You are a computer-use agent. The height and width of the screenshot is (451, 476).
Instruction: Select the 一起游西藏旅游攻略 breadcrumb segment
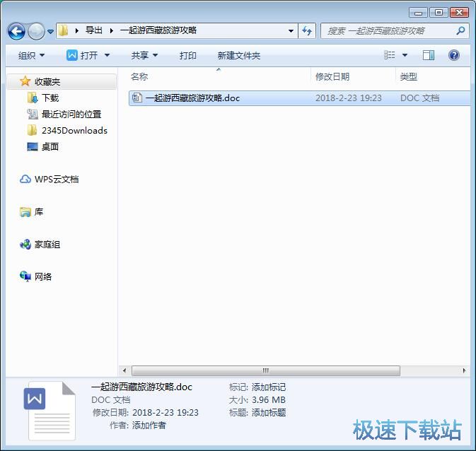click(158, 30)
